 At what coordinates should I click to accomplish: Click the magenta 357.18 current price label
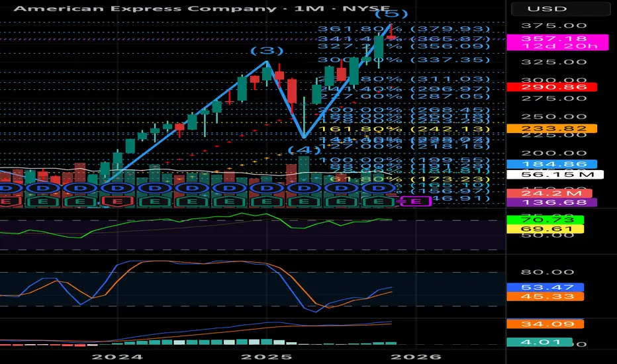[x=558, y=42]
